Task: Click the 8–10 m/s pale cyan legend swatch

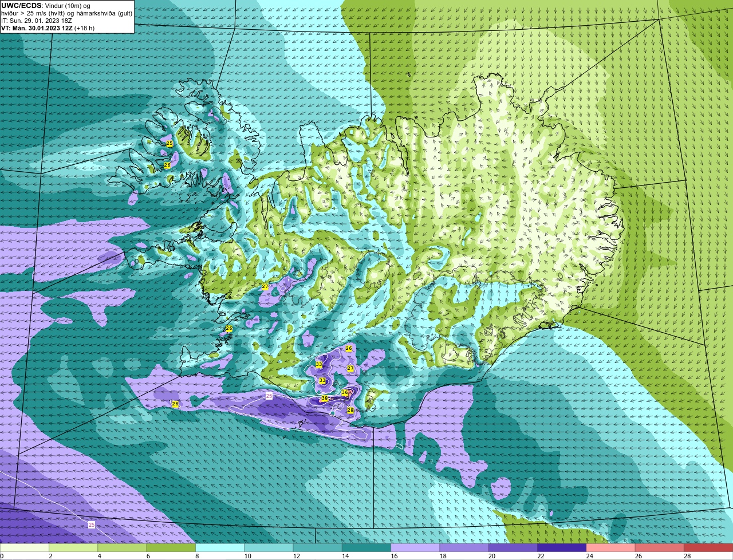Action: (x=220, y=548)
